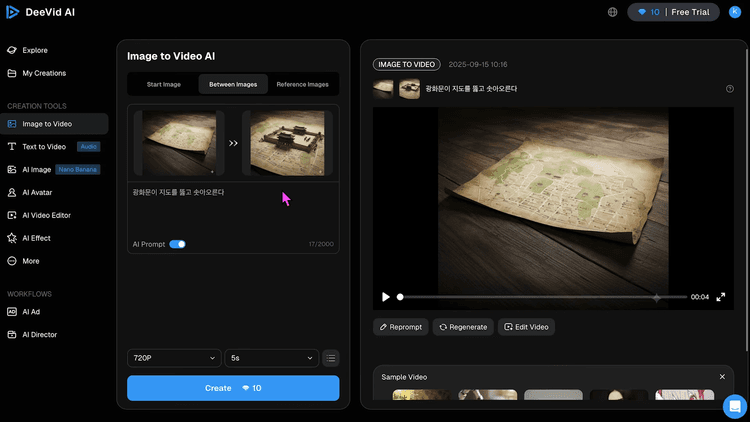Click the help question mark icon
Image resolution: width=750 pixels, height=422 pixels.
point(730,89)
